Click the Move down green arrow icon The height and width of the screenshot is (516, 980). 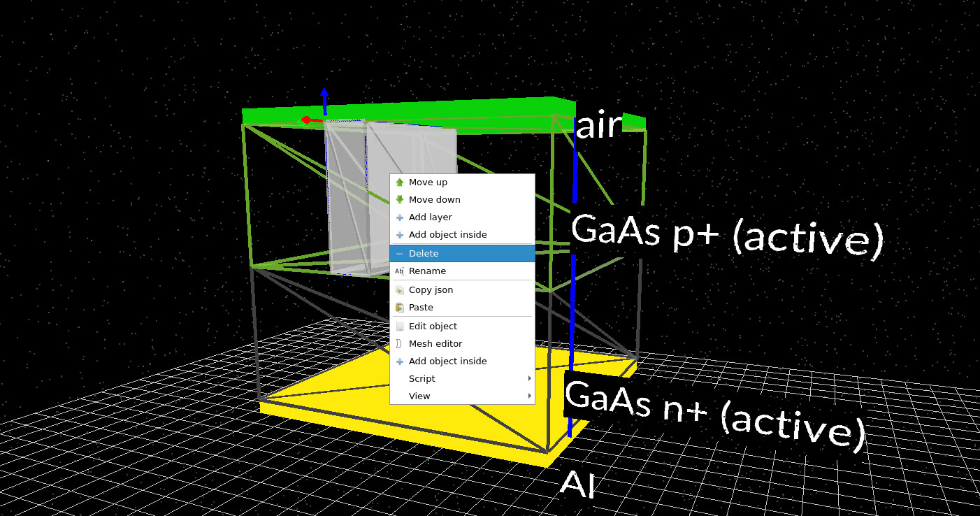click(x=399, y=199)
